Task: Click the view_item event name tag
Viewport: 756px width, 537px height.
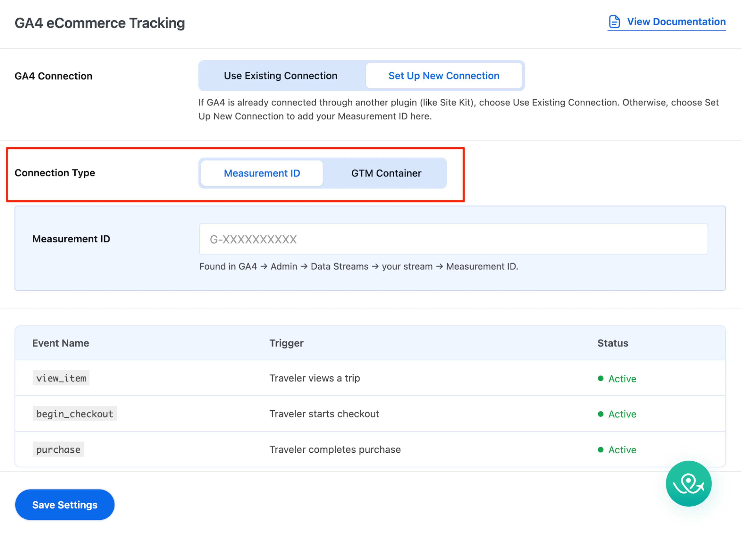Action: coord(61,378)
